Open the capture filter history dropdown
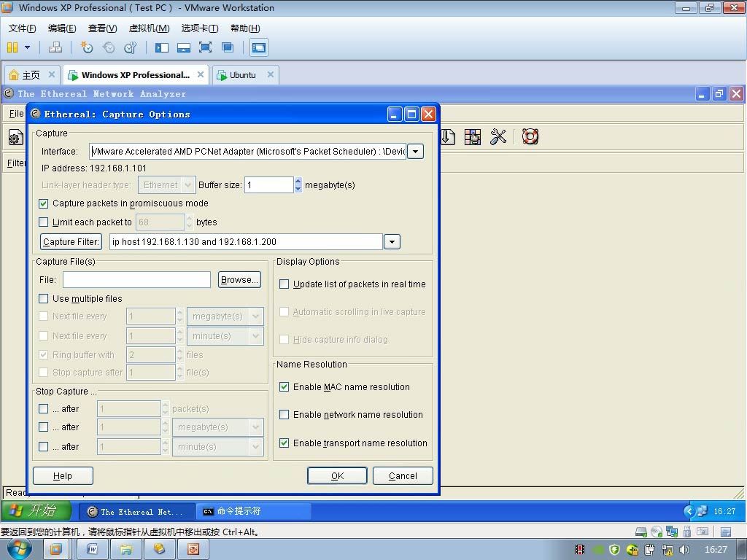Image resolution: width=747 pixels, height=560 pixels. (x=392, y=241)
